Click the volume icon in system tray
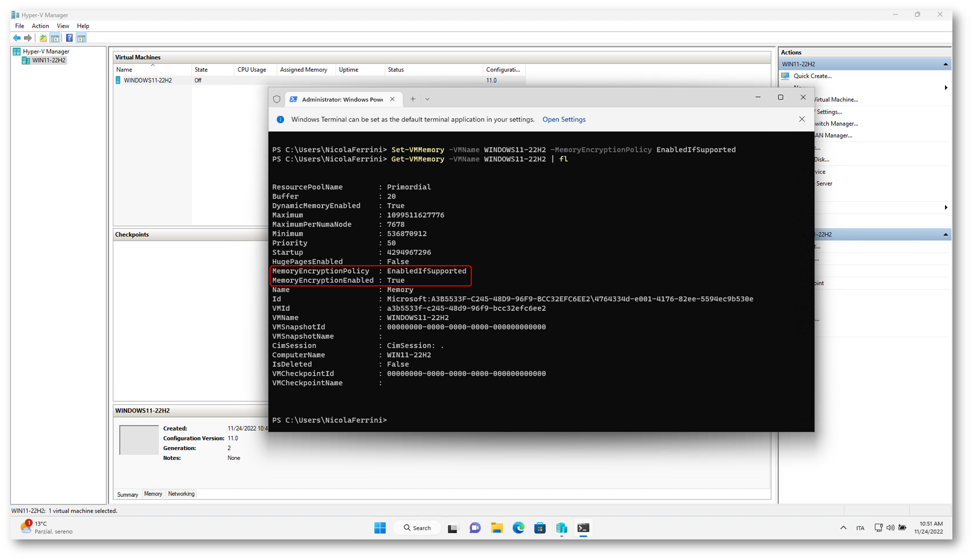The width and height of the screenshot is (973, 560). [890, 528]
